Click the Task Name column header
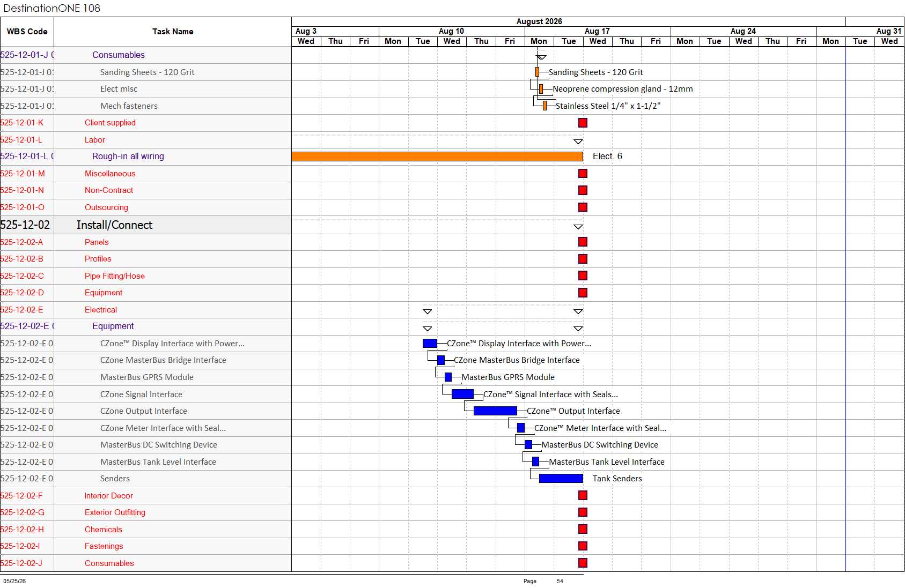 (173, 32)
